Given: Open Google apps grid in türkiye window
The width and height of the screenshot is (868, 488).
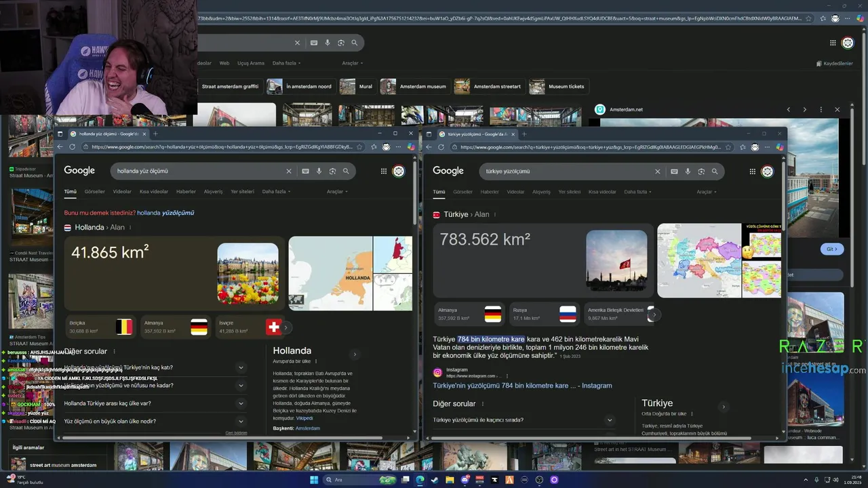Looking at the screenshot, I should pyautogui.click(x=752, y=171).
